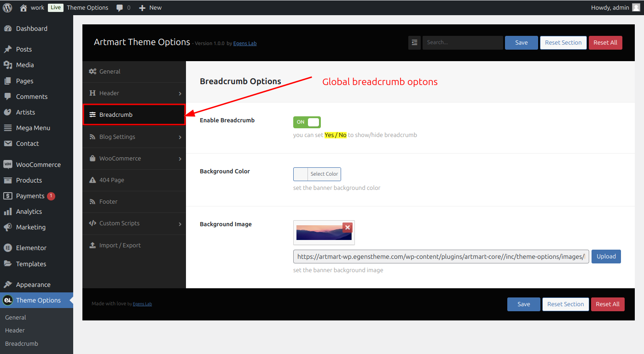Click the Comments icon in sidebar
644x354 pixels.
coord(8,97)
